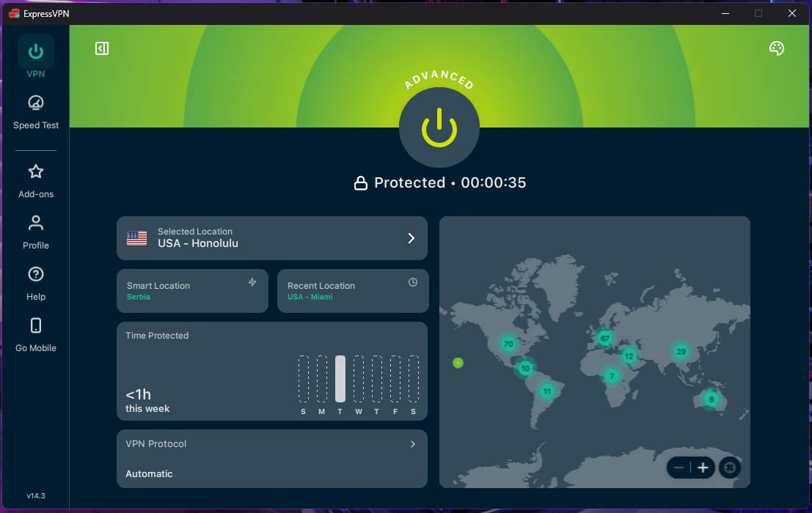
Task: Click the Honolulu green location dot
Action: pos(458,363)
